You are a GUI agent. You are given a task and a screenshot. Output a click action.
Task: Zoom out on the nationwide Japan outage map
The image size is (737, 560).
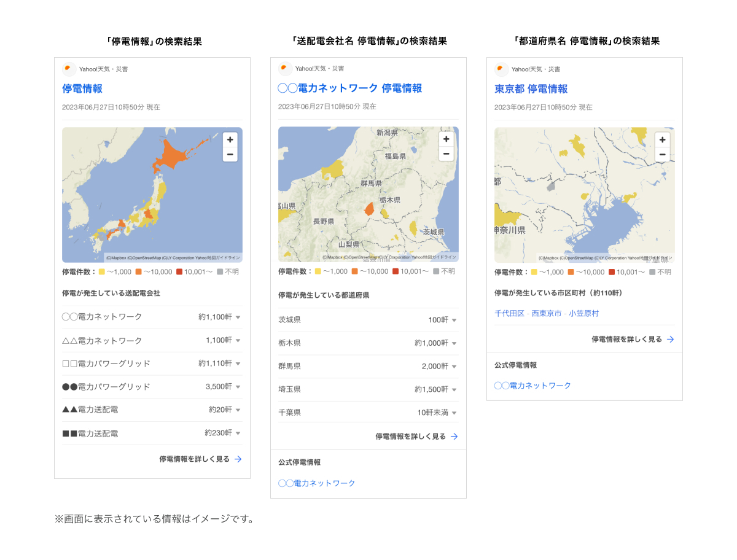[230, 154]
